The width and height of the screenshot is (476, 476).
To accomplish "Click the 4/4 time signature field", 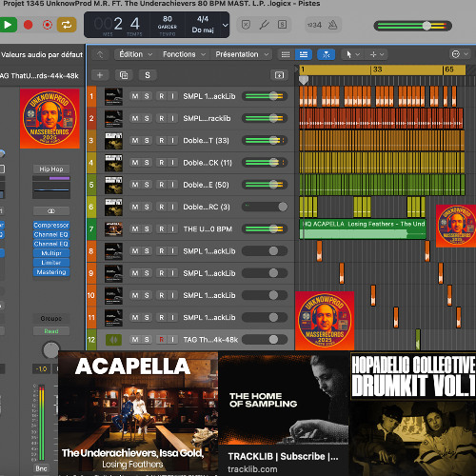I will [x=203, y=19].
